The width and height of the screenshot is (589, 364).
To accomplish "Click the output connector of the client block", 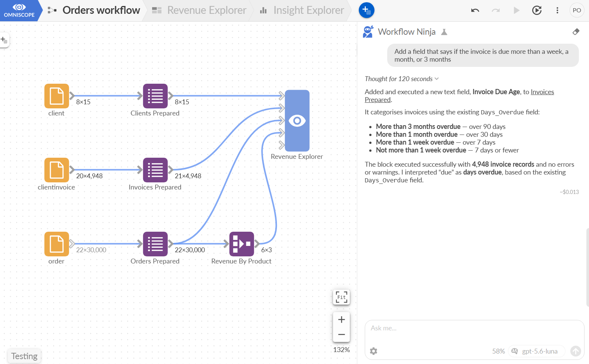I will [72, 96].
